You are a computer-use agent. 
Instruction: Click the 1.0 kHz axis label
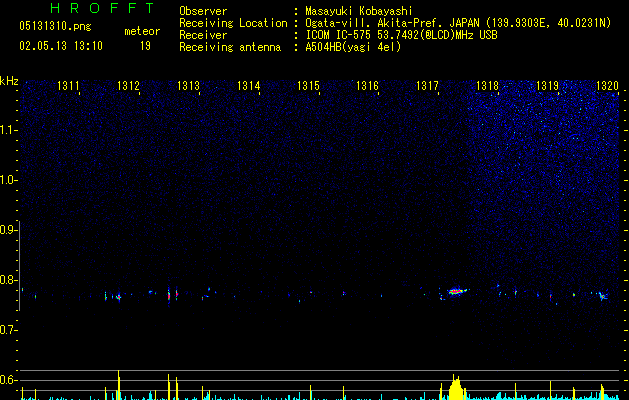coord(8,180)
